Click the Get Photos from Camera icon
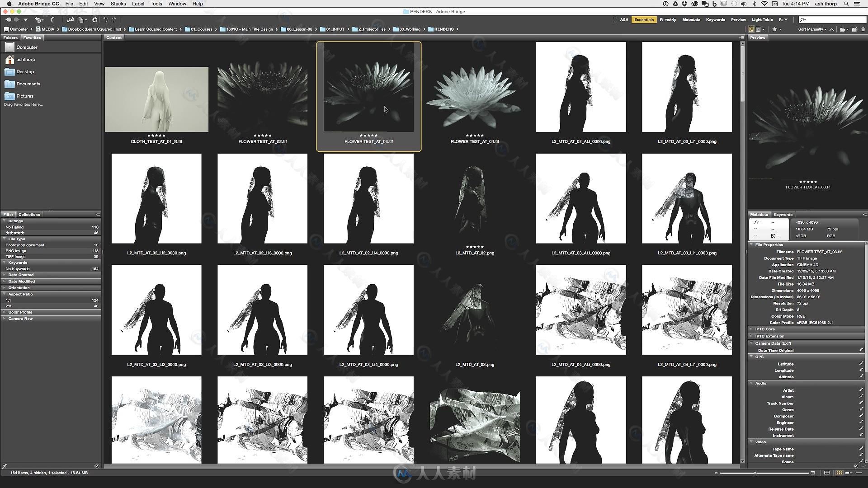868x488 pixels. point(71,20)
